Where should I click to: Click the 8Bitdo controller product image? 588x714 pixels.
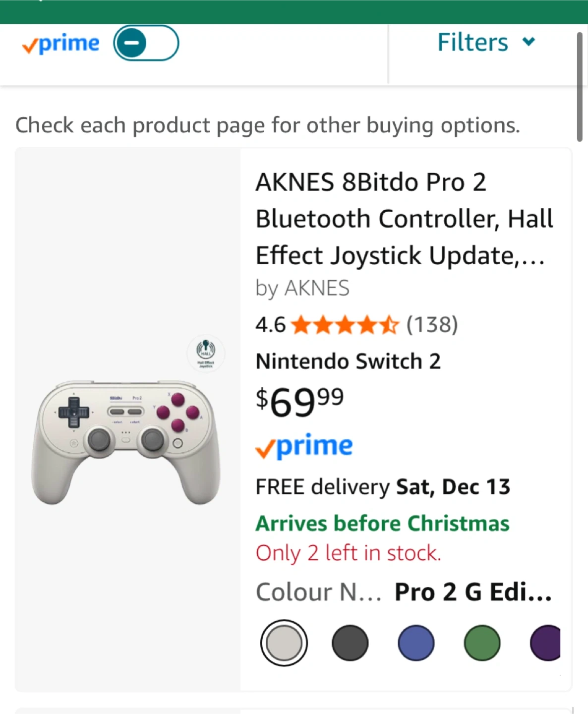click(x=126, y=441)
